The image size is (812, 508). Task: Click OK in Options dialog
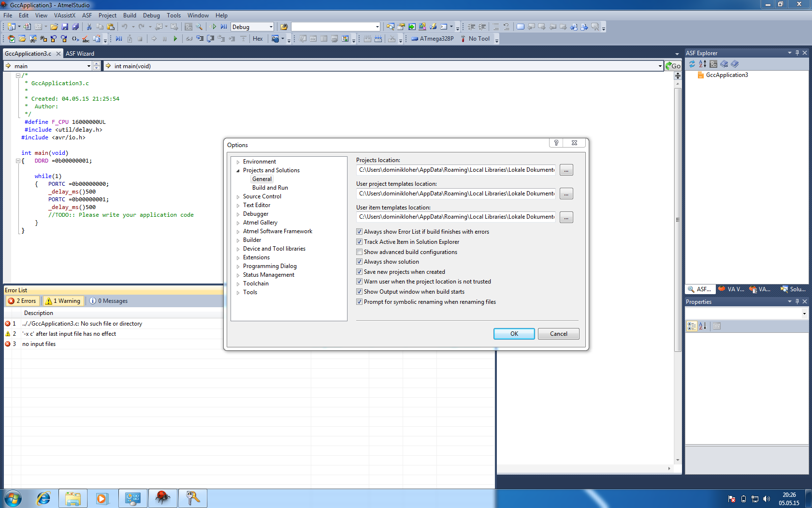(x=514, y=334)
